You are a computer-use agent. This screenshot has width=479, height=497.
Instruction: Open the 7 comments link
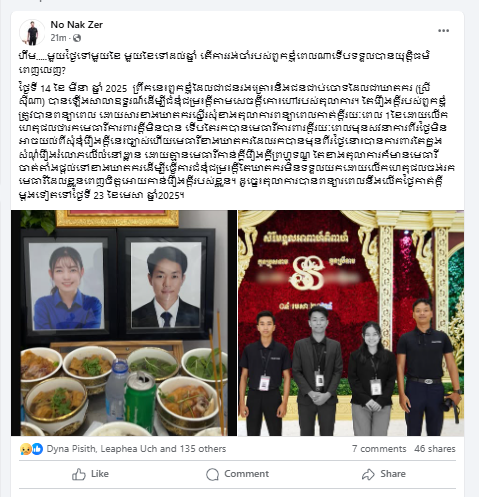click(x=379, y=449)
